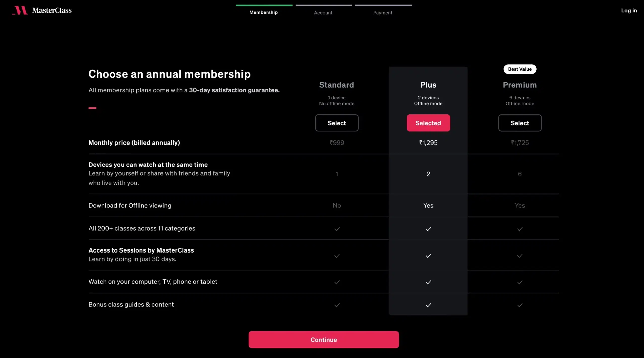Click the Best Value badge on Premium
The image size is (644, 358).
(x=520, y=69)
